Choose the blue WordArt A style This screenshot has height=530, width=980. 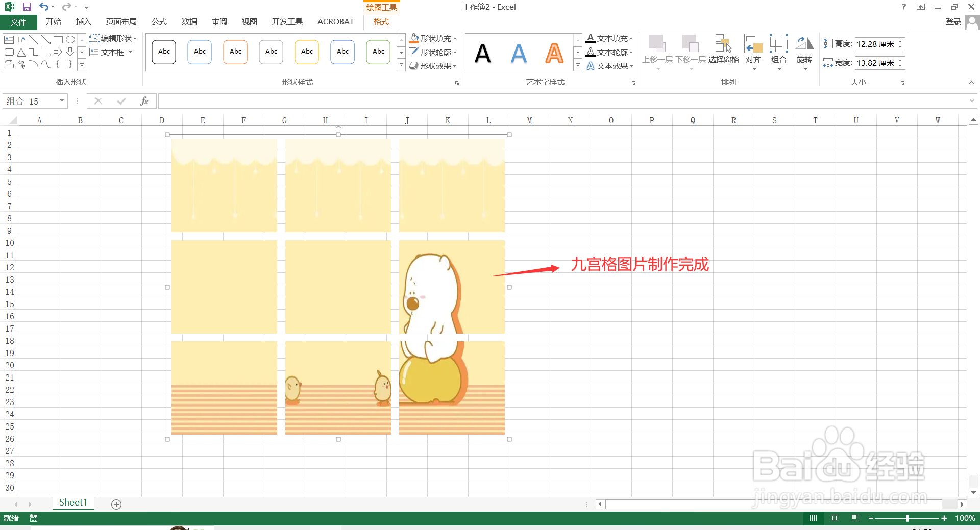(519, 53)
